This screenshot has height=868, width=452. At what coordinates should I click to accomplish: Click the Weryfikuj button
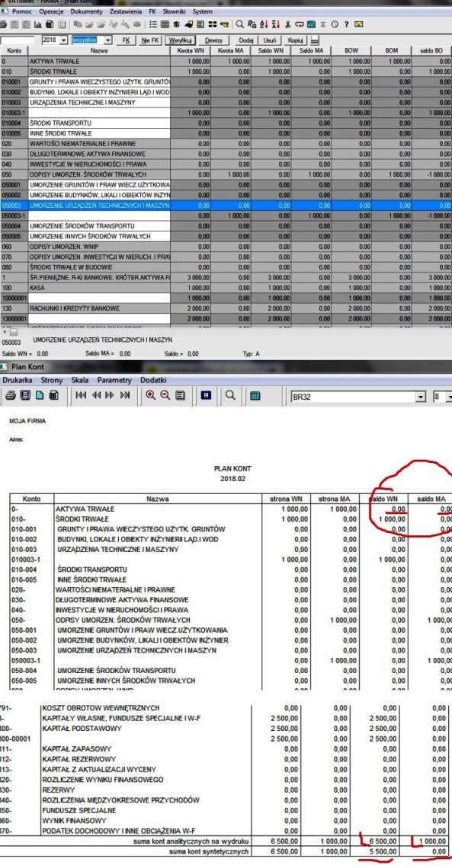[181, 40]
